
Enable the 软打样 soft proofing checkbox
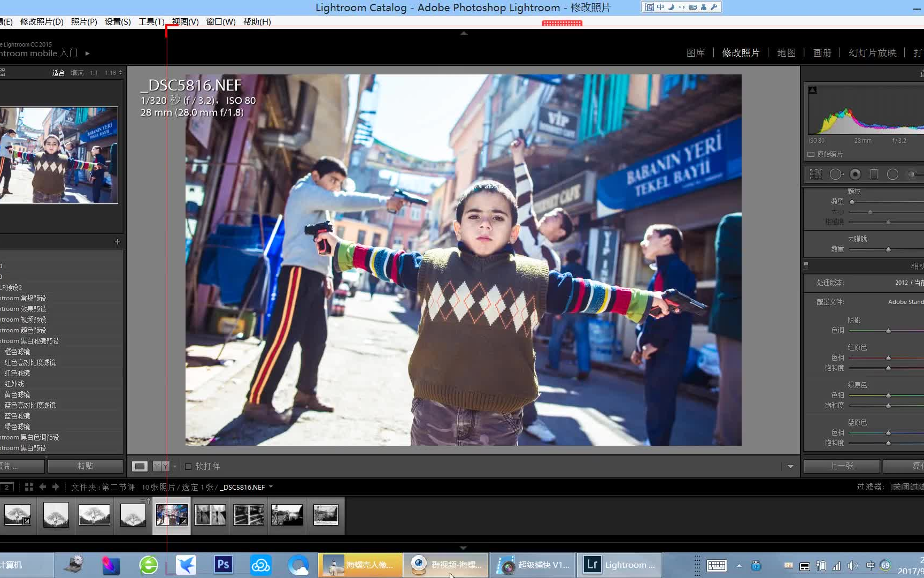(x=188, y=467)
